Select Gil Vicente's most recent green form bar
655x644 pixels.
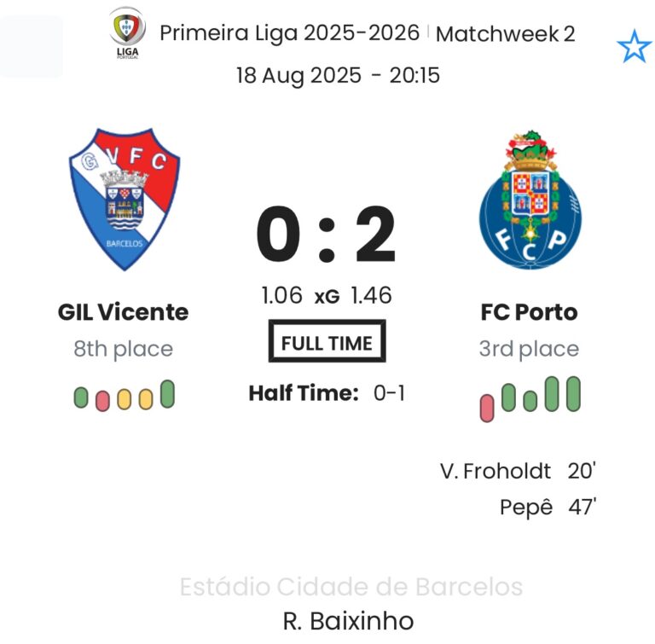(167, 394)
